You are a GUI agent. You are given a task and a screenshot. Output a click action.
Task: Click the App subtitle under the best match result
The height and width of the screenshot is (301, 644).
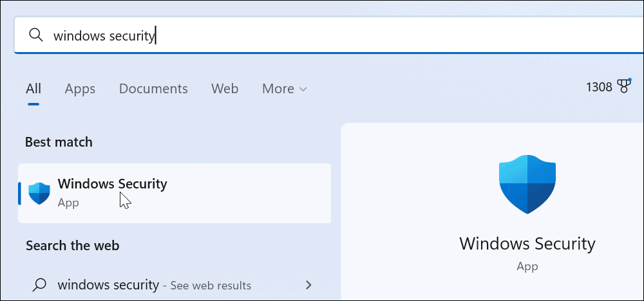point(68,203)
